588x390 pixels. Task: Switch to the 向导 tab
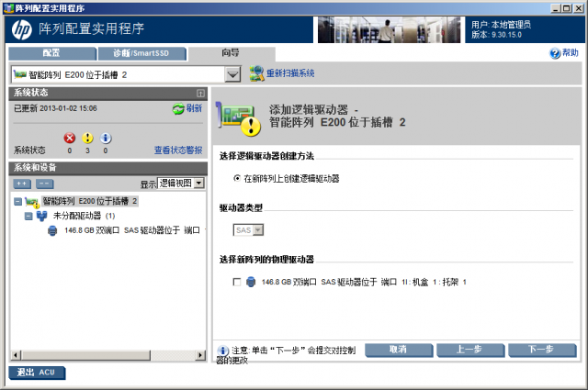coord(232,53)
